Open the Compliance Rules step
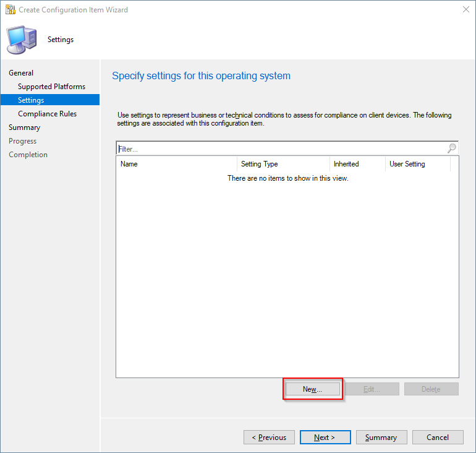476x453 pixels. click(x=48, y=114)
